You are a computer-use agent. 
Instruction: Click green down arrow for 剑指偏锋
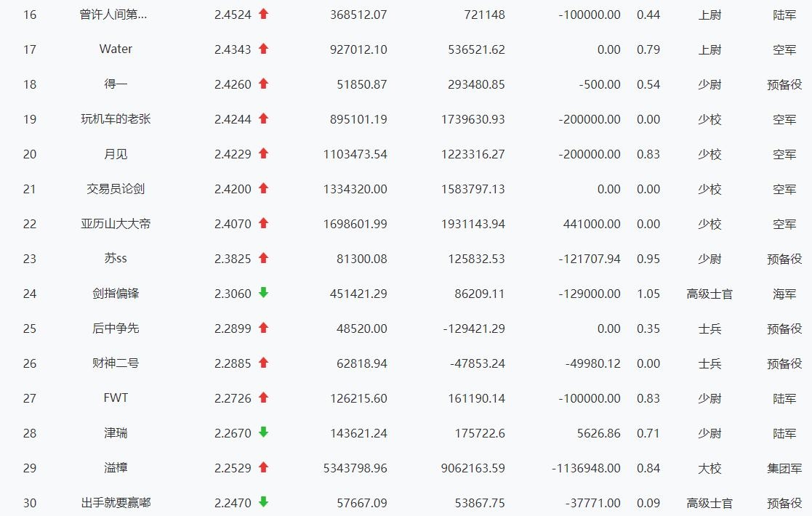(x=263, y=293)
